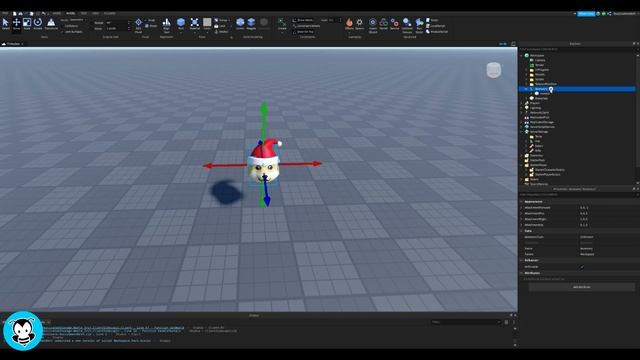The height and width of the screenshot is (360, 640).
Task: Click the Edit Pivot tool
Action: (x=138, y=25)
